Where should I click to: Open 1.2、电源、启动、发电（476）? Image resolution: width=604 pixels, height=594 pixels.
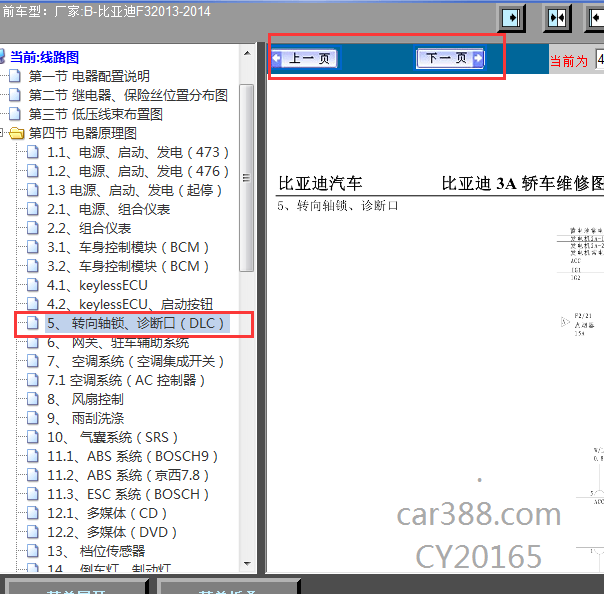click(138, 171)
